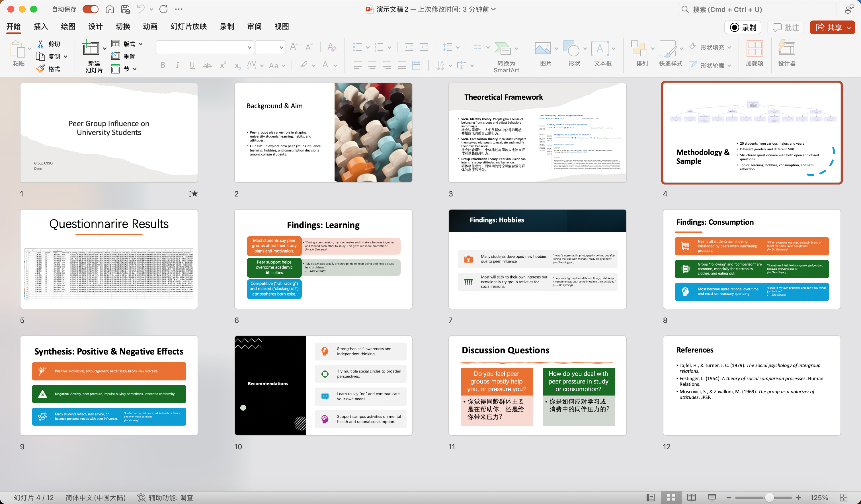Click the Arrange icon
Viewport: 861px width, 504px height.
click(639, 48)
